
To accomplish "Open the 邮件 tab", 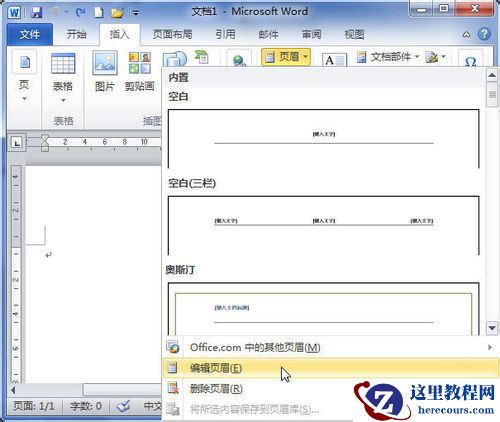I will point(268,34).
